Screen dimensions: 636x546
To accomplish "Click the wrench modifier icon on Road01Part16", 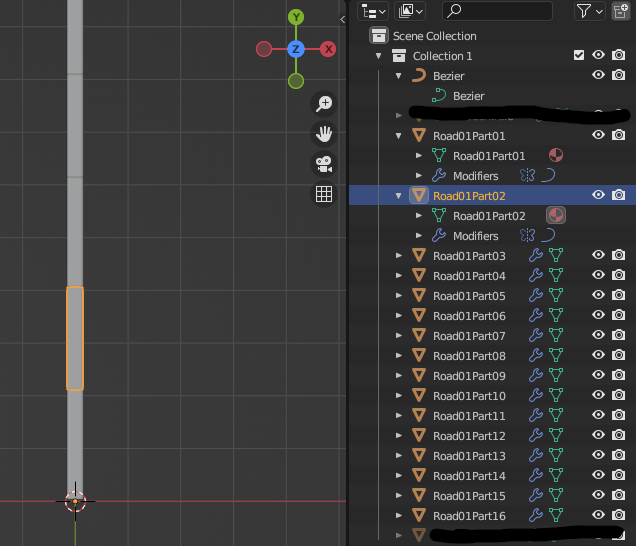I will pos(536,515).
